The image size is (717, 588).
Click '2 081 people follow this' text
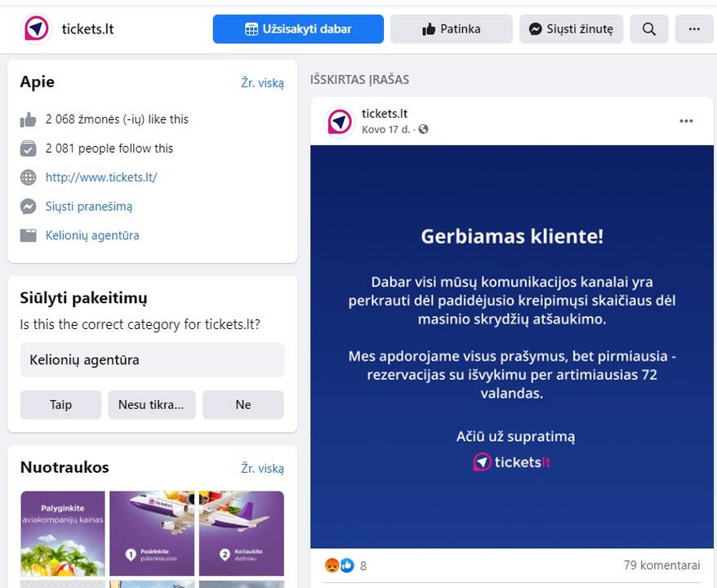click(109, 149)
